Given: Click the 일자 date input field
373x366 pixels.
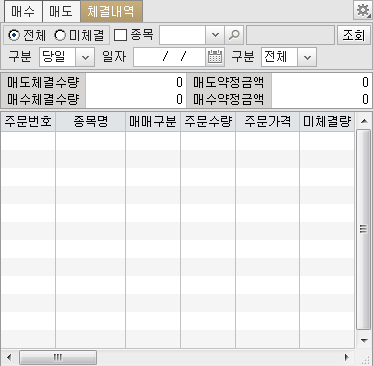Looking at the screenshot, I should point(169,57).
